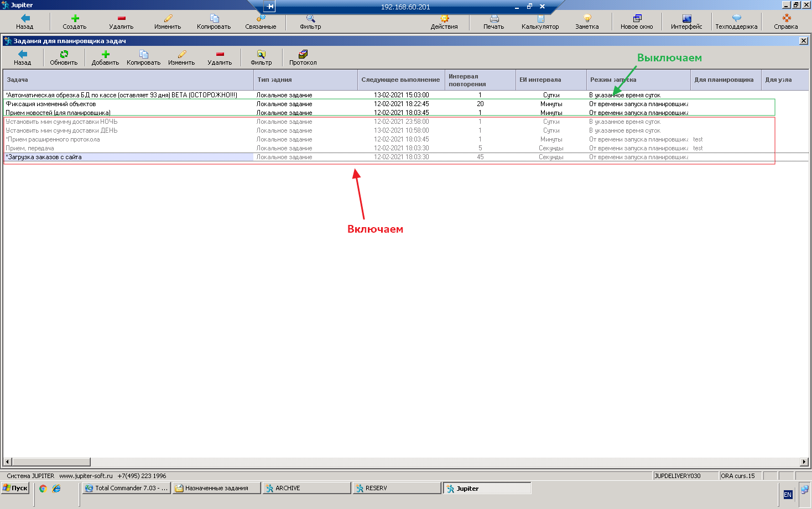Open scheduler Фильтр icon
The height and width of the screenshot is (509, 812).
261,54
